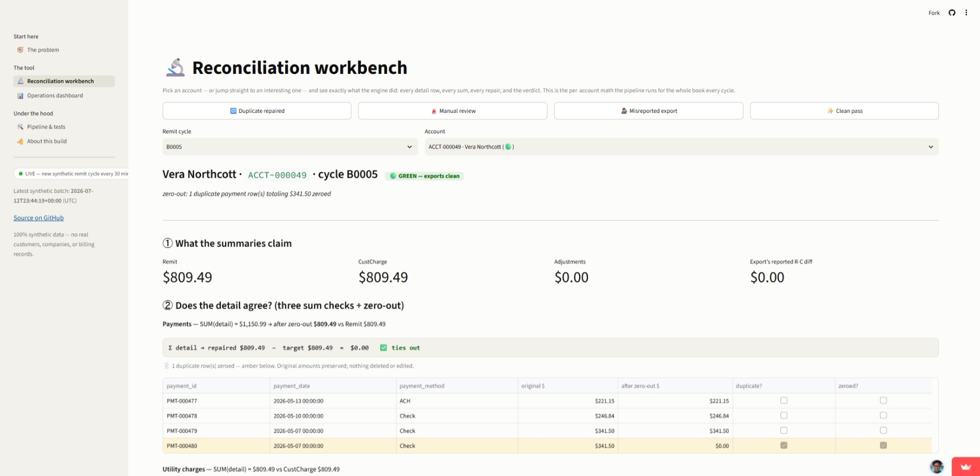Sort by payment_method column header
The height and width of the screenshot is (476, 980).
point(456,386)
